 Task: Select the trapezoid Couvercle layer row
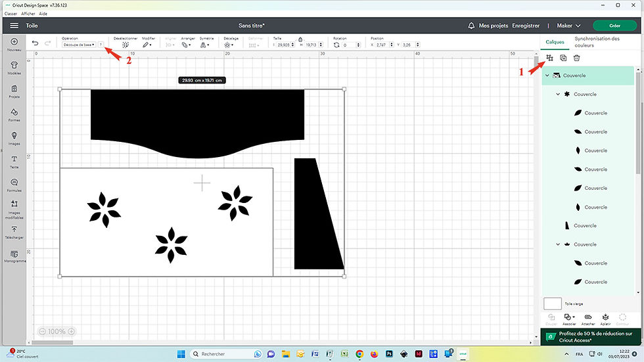(x=587, y=226)
